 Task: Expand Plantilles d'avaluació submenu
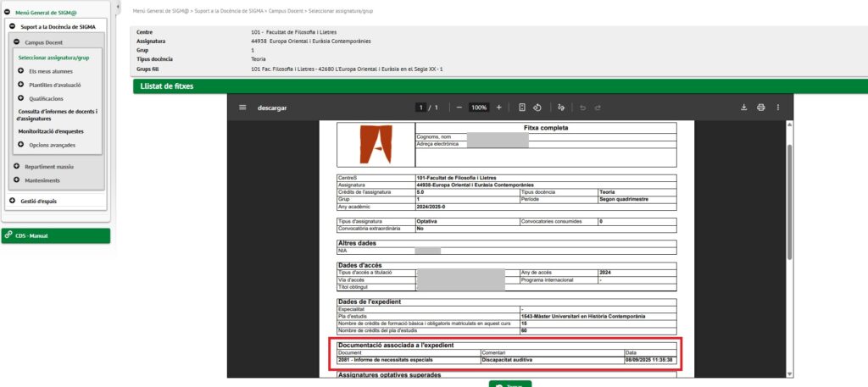click(x=20, y=85)
